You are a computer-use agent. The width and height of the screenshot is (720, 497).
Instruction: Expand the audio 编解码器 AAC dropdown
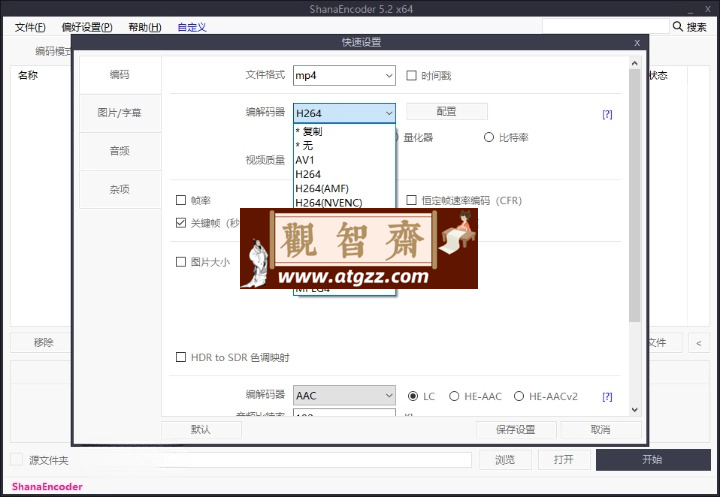[x=344, y=395]
